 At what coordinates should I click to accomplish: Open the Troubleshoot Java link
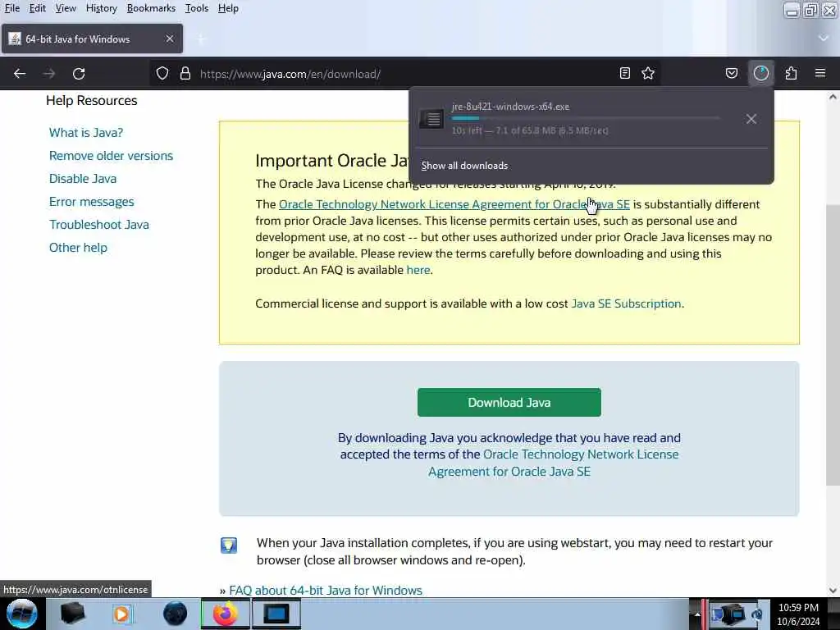click(x=99, y=225)
